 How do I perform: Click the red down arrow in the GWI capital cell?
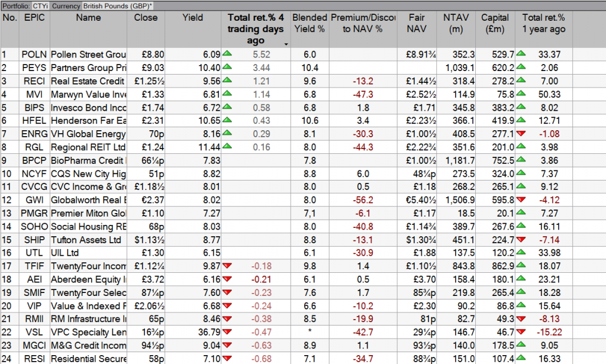pyautogui.click(x=521, y=199)
